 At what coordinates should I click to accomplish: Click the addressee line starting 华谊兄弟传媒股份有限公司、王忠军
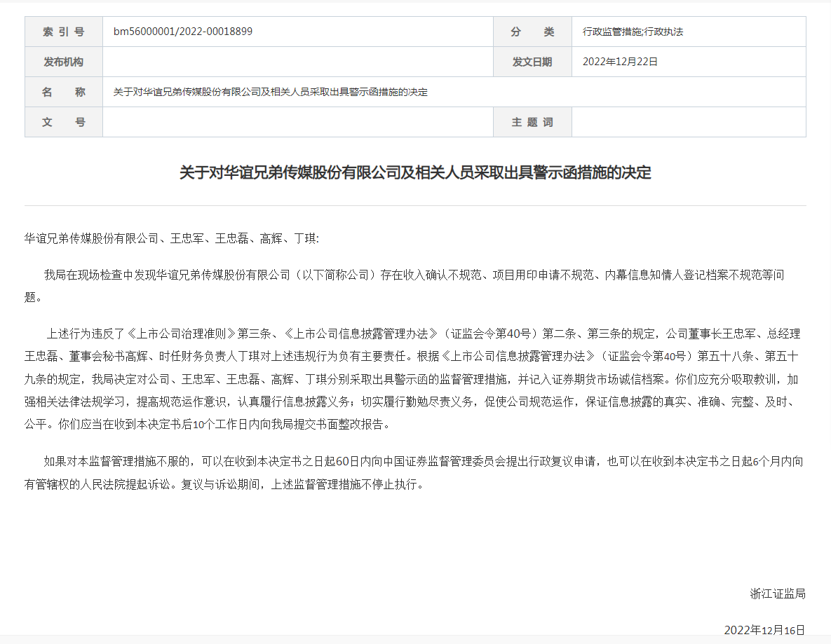[172, 239]
